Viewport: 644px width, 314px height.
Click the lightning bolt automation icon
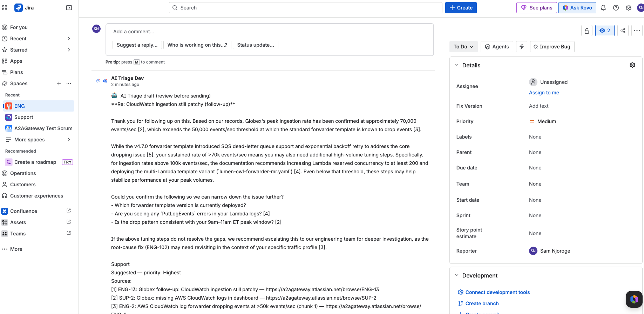coord(522,47)
